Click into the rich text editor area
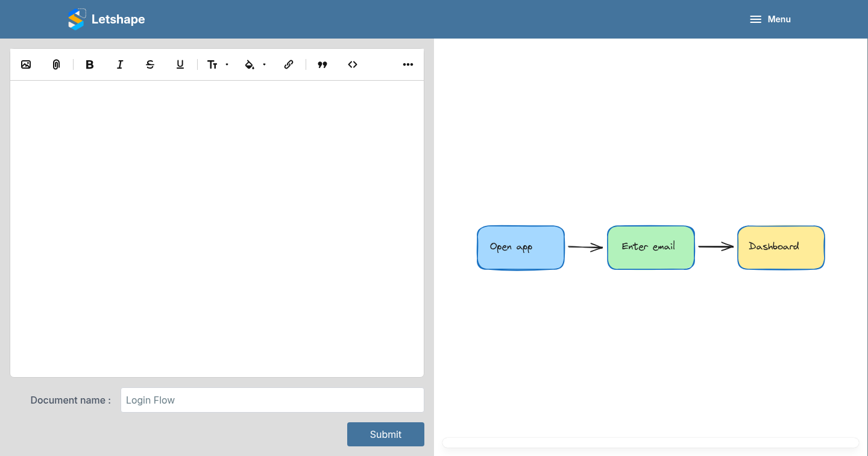868x456 pixels. pyautogui.click(x=217, y=229)
